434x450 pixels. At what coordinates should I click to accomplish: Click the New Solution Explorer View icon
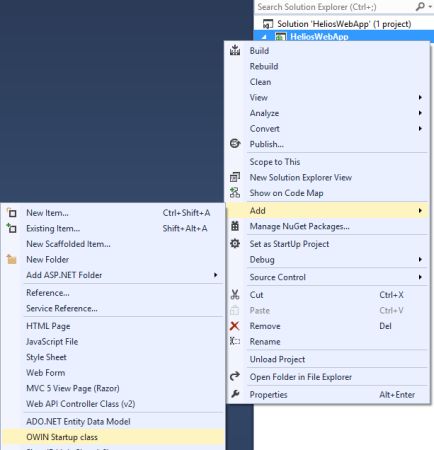(x=235, y=177)
